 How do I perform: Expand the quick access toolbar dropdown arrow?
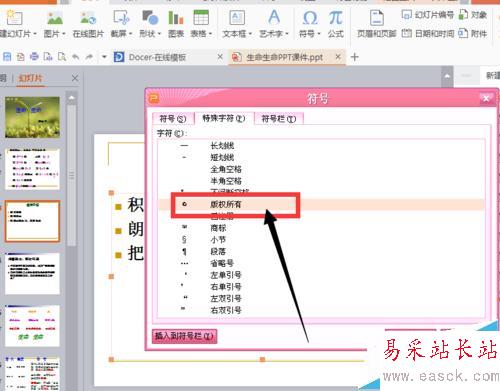pyautogui.click(x=104, y=57)
